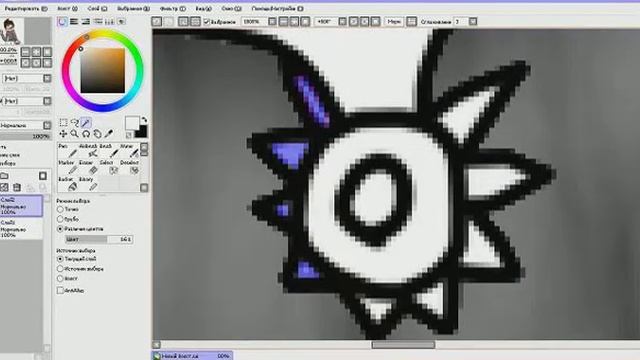Select the Move tool

[63, 133]
